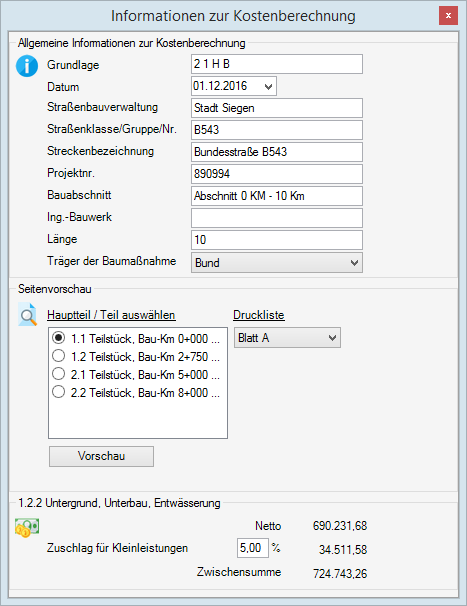Click the Streckenbezeichnung field with Bundesstraße B543

pyautogui.click(x=277, y=152)
